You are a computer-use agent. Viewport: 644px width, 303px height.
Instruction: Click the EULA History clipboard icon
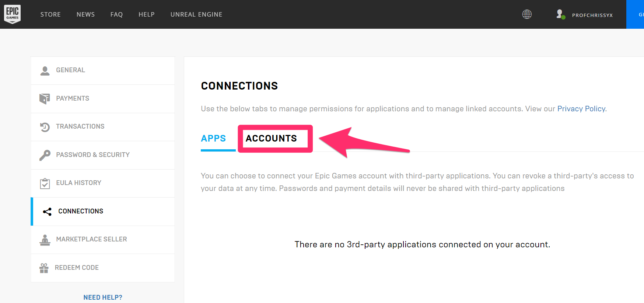45,183
